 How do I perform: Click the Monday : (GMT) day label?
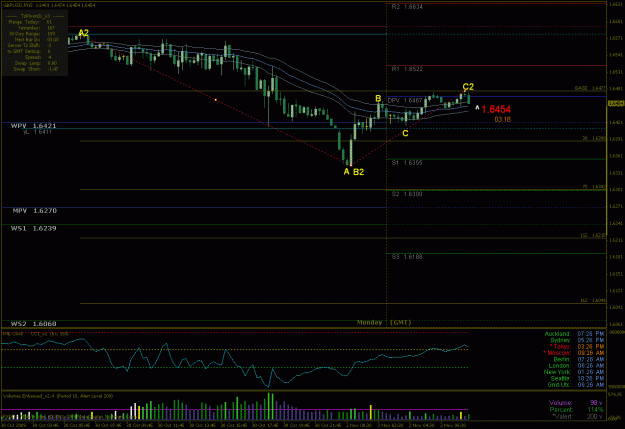(x=384, y=322)
